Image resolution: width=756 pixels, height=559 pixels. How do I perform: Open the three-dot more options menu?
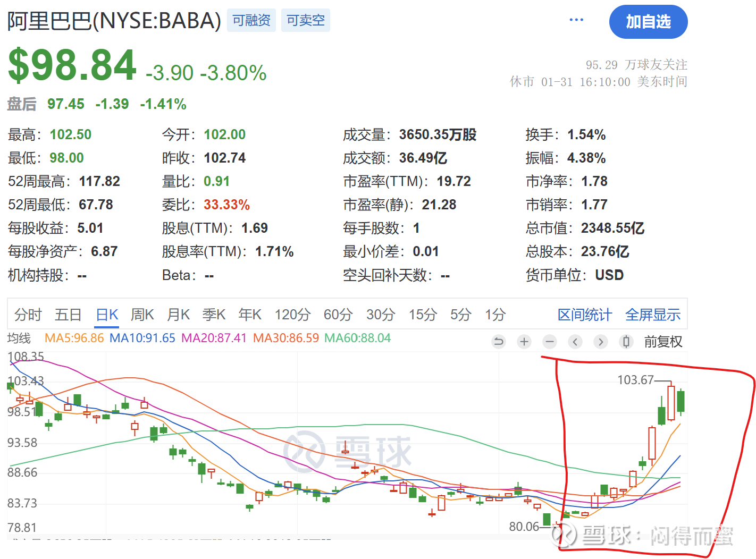(576, 20)
